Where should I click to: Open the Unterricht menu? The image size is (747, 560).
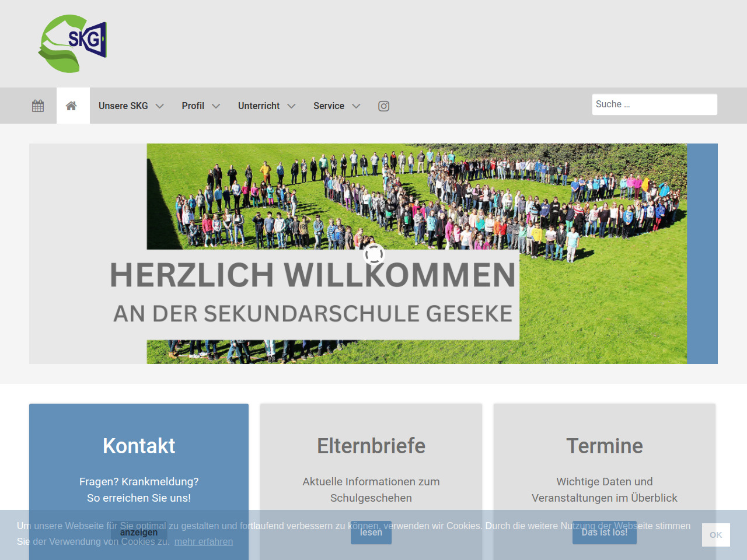(x=259, y=106)
